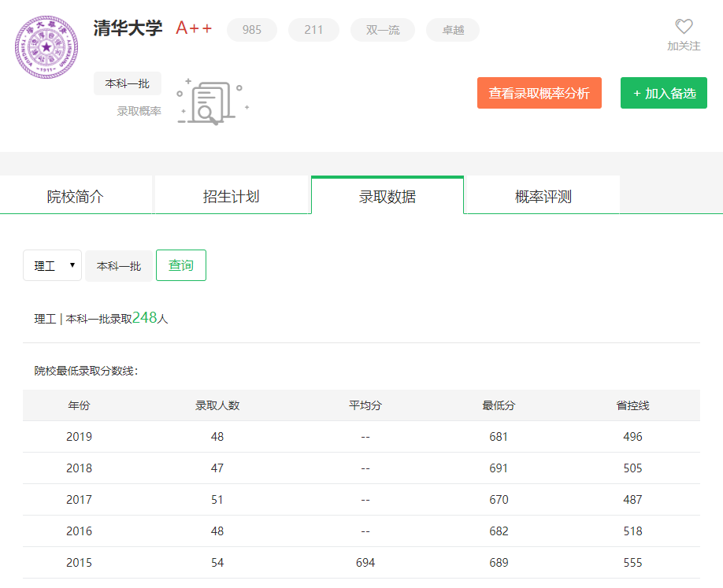Click the 682 minimum score for 2016

pos(499,531)
